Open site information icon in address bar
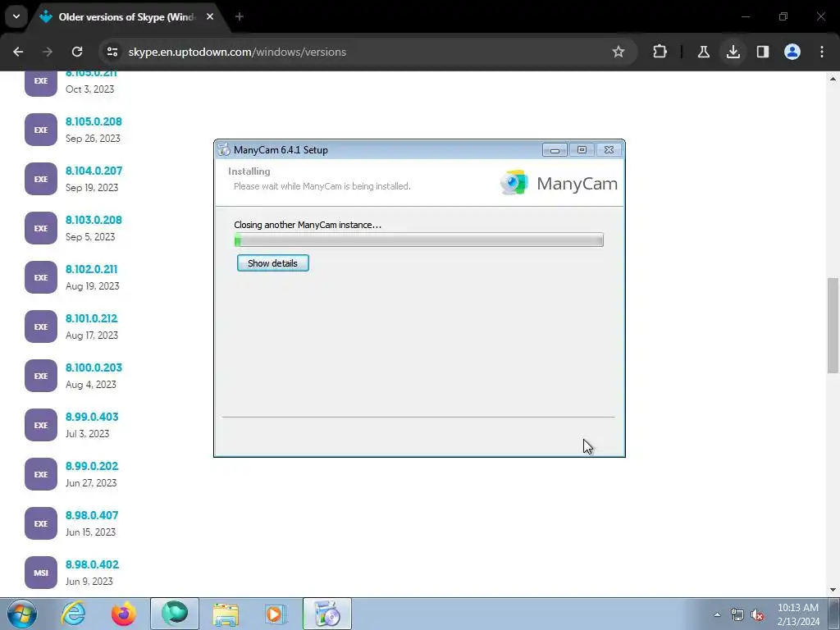The width and height of the screenshot is (840, 630). [112, 52]
